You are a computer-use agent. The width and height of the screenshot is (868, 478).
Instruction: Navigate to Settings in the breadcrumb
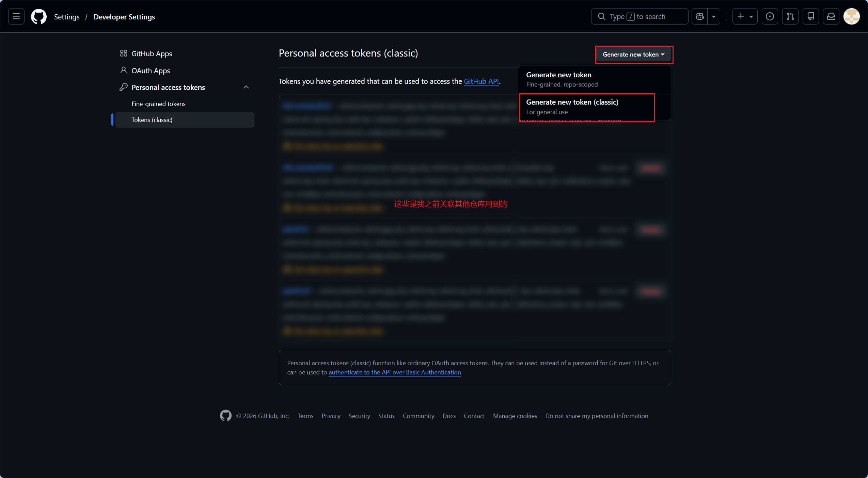(x=67, y=17)
